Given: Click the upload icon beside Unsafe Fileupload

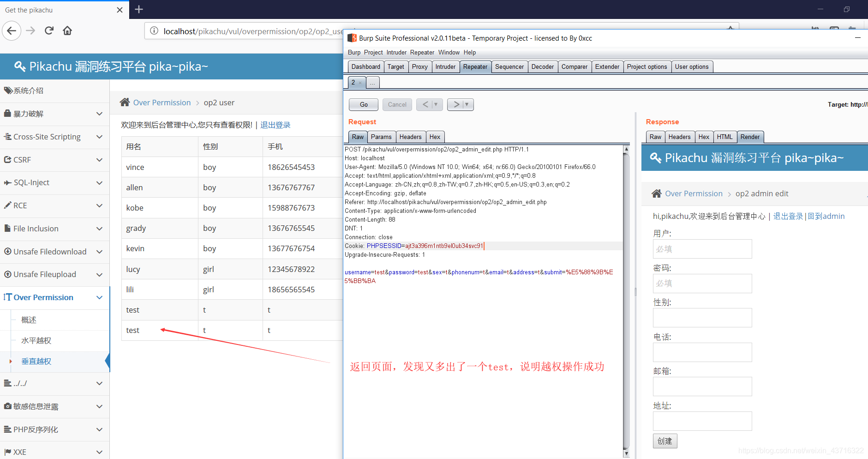Looking at the screenshot, I should tap(8, 274).
